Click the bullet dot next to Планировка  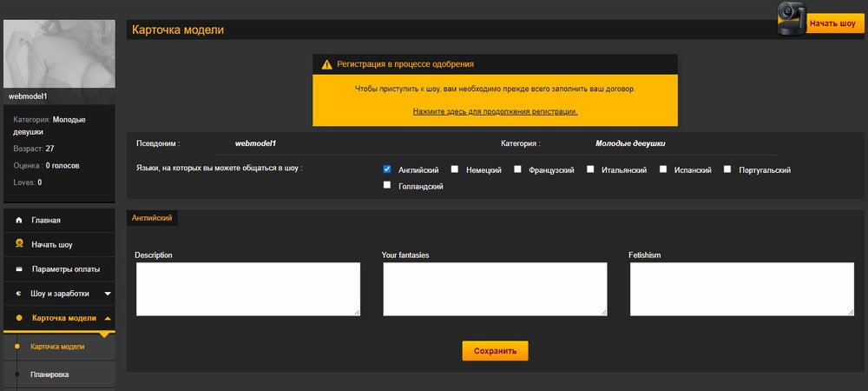(16, 374)
